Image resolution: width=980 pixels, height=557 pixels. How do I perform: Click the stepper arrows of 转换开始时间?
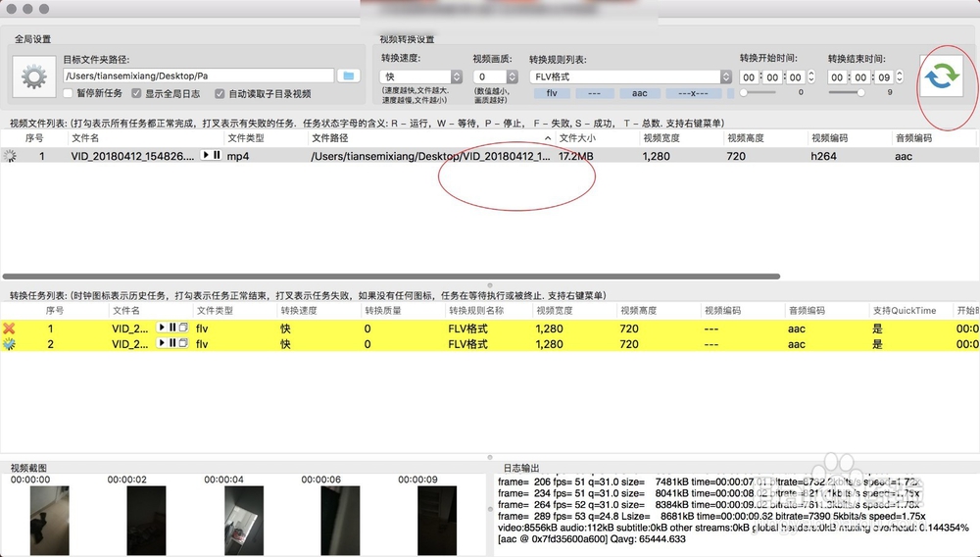[x=811, y=76]
